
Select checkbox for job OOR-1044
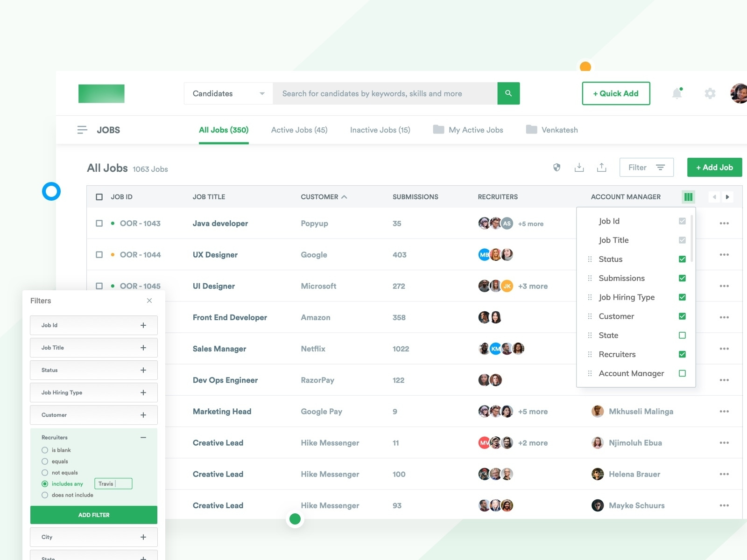(99, 255)
